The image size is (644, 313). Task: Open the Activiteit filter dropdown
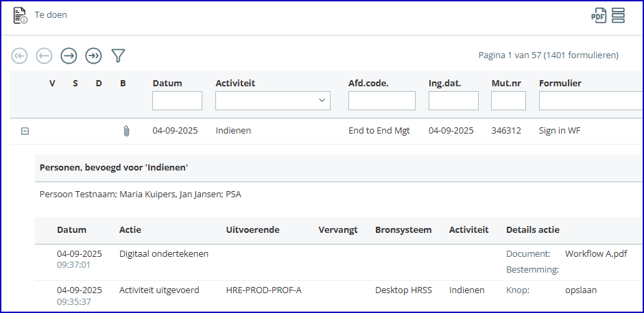[x=273, y=101]
